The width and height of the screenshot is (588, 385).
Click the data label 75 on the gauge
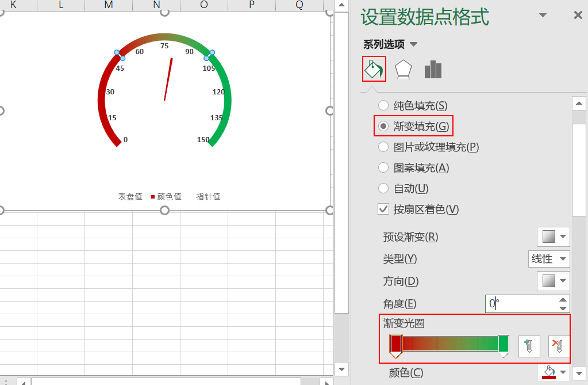[x=164, y=46]
